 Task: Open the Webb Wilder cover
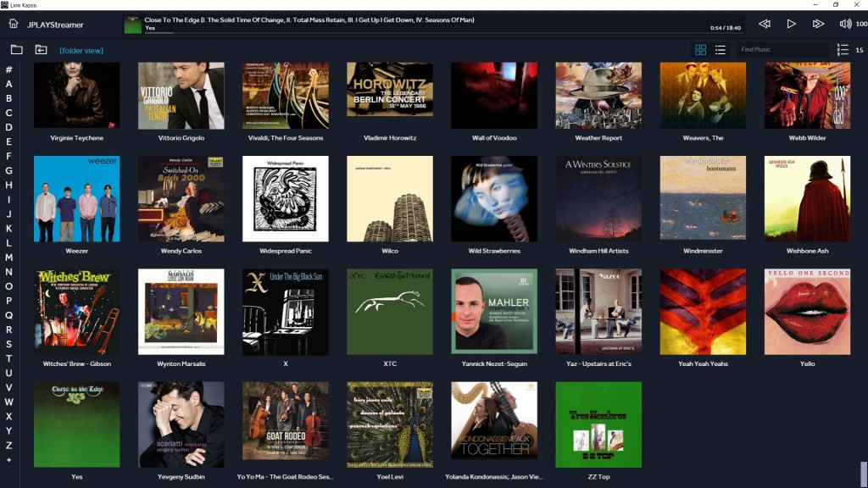(807, 95)
